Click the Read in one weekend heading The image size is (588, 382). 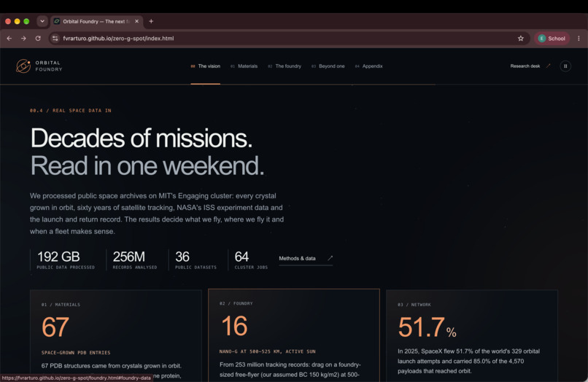147,165
